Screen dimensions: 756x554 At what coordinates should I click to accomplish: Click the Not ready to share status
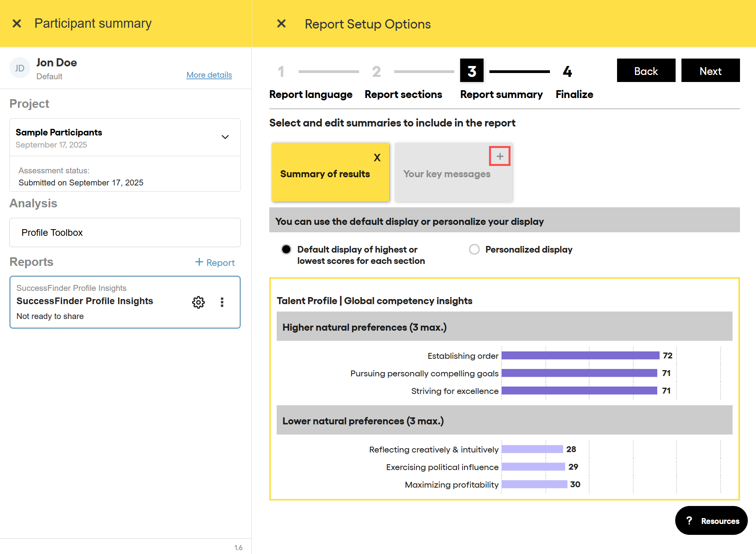[50, 316]
